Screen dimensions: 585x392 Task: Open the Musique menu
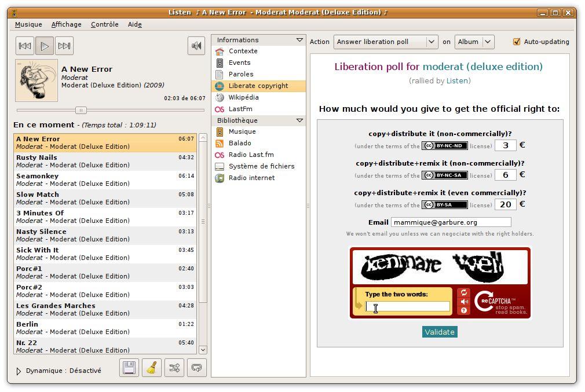pyautogui.click(x=28, y=24)
